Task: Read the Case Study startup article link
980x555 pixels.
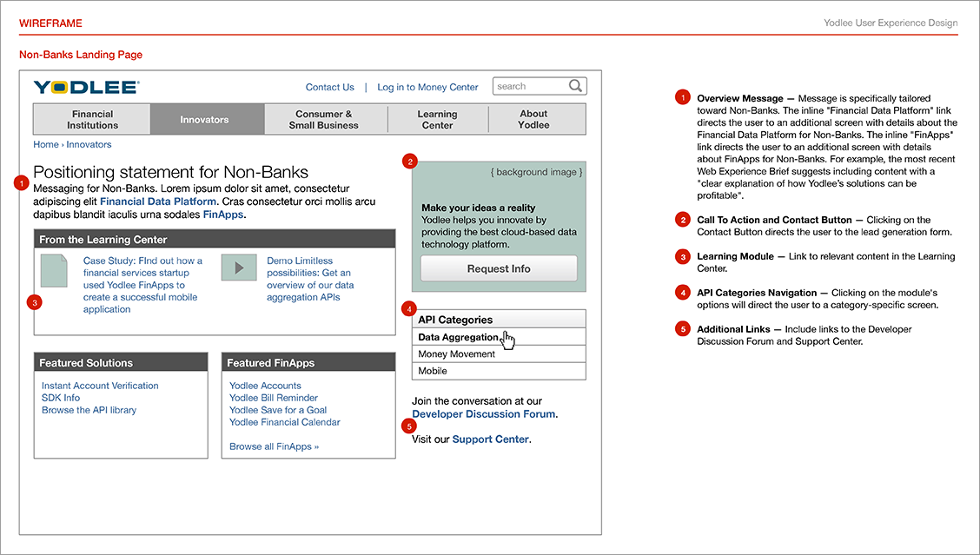Action: (143, 285)
